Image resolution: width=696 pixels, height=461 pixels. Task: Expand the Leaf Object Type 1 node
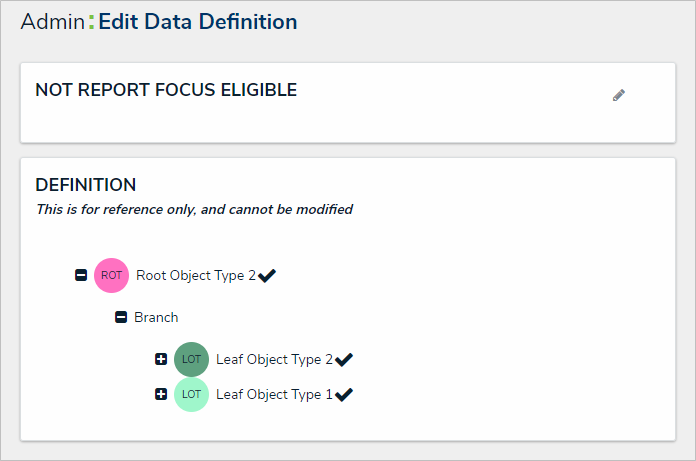[161, 394]
